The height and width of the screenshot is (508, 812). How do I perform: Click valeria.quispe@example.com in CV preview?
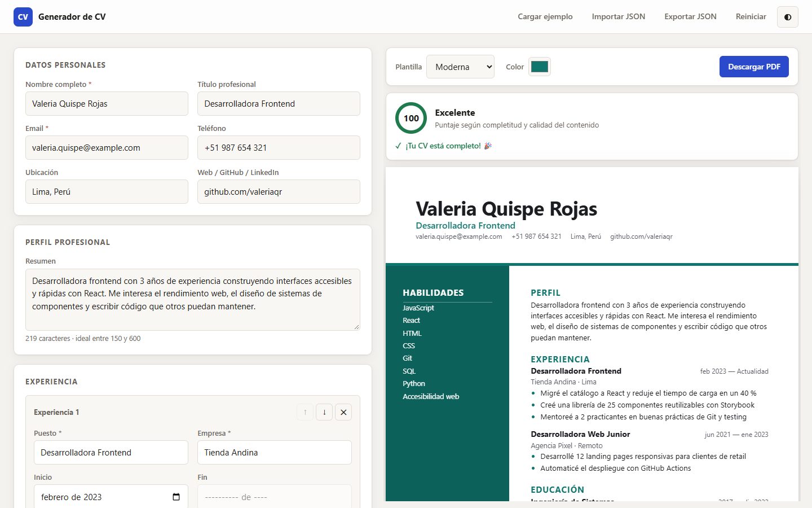tap(458, 237)
